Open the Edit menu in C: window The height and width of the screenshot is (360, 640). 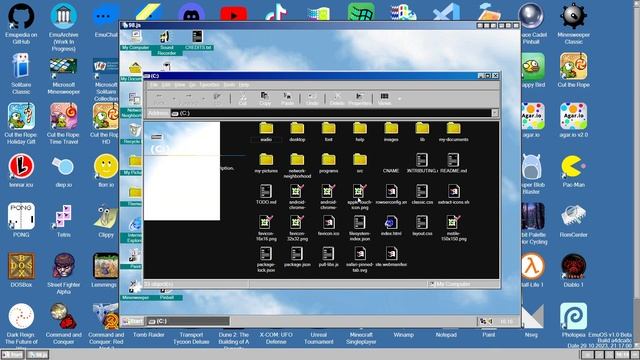tap(166, 85)
